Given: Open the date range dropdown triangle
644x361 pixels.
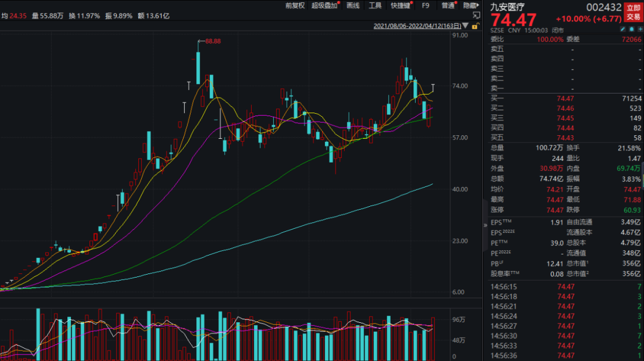Looking at the screenshot, I should 465,26.
